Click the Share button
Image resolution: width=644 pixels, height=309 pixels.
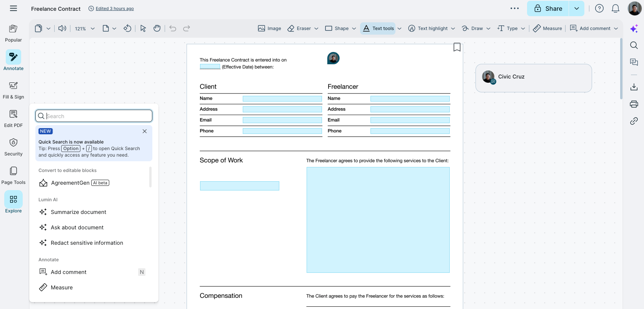coord(548,8)
